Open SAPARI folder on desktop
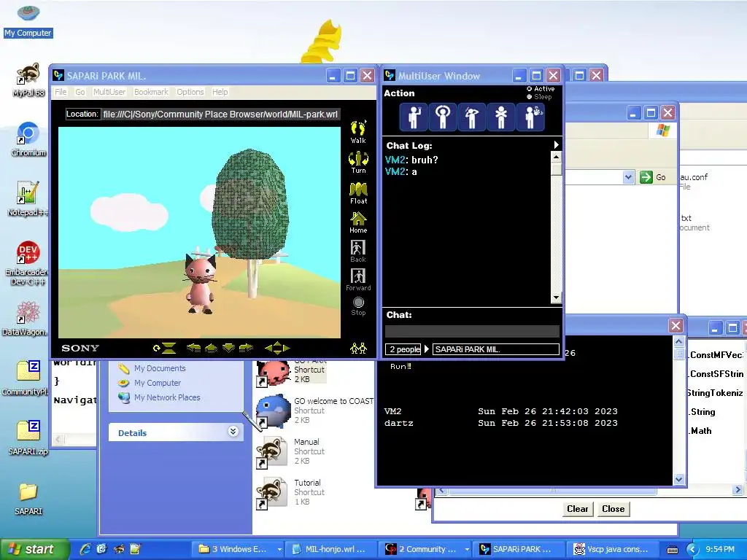This screenshot has height=560, width=747. point(28,499)
